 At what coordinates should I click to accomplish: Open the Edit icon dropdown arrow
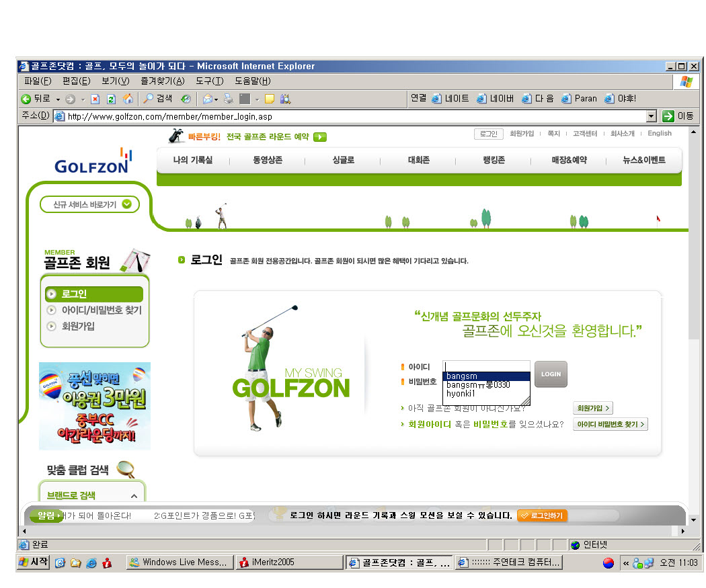[257, 99]
